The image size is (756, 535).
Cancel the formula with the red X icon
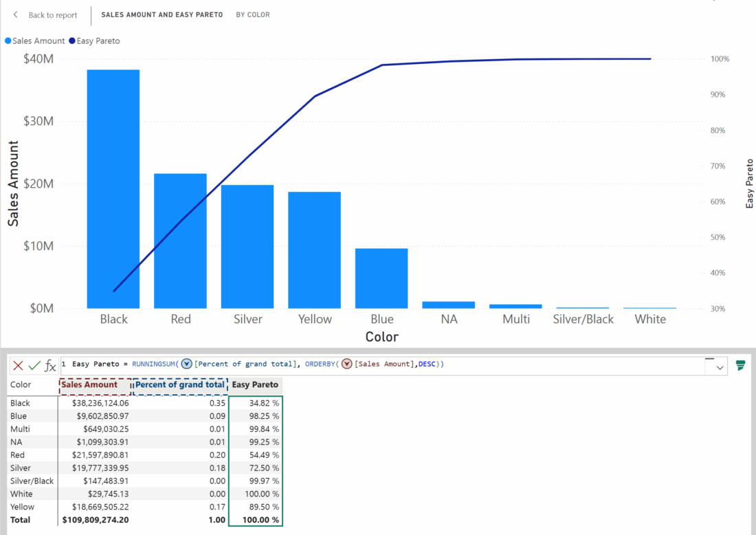click(x=19, y=366)
